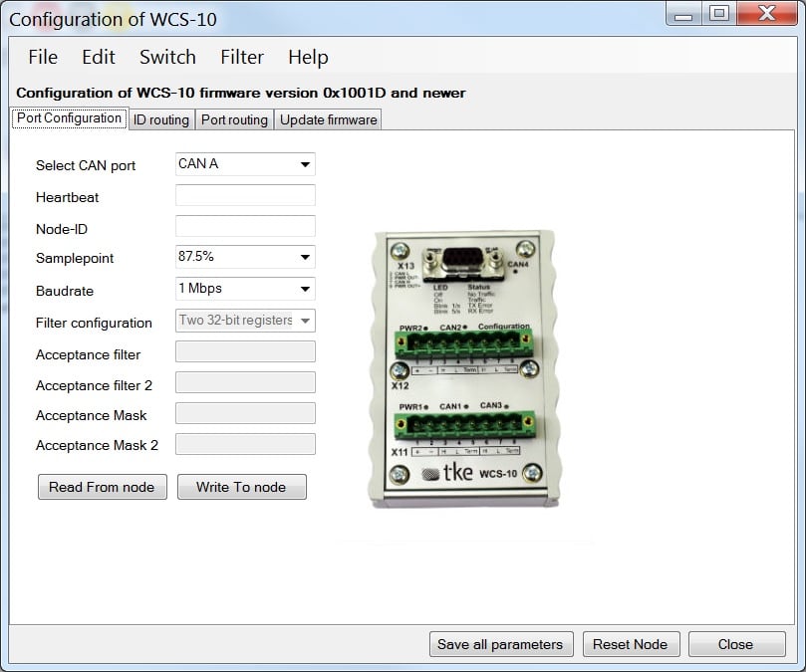Click Save all parameters button
806x672 pixels.
point(501,644)
